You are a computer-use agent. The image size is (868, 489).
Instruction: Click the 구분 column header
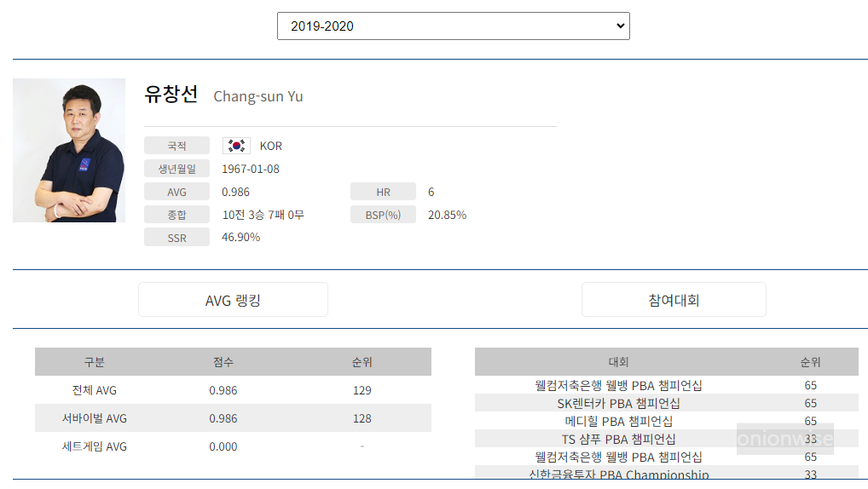click(x=94, y=362)
